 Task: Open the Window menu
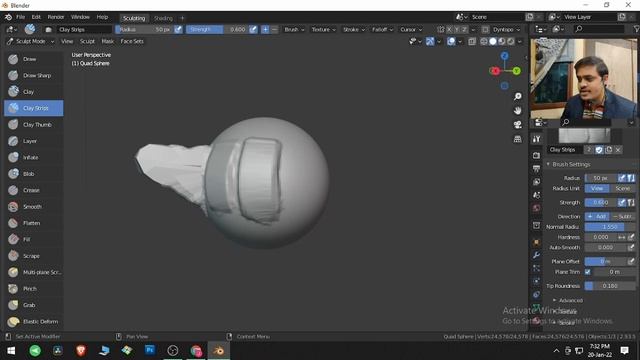point(80,17)
